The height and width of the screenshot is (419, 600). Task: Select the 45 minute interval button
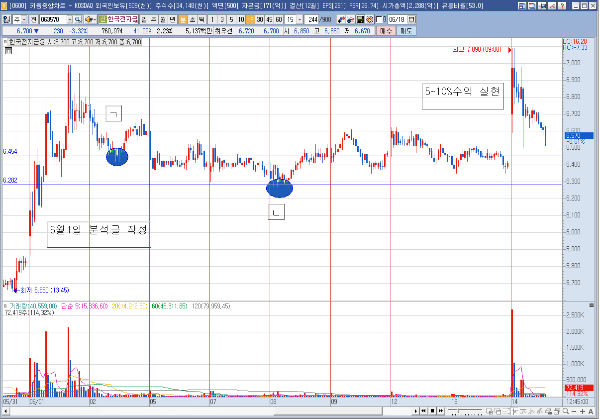pos(269,20)
